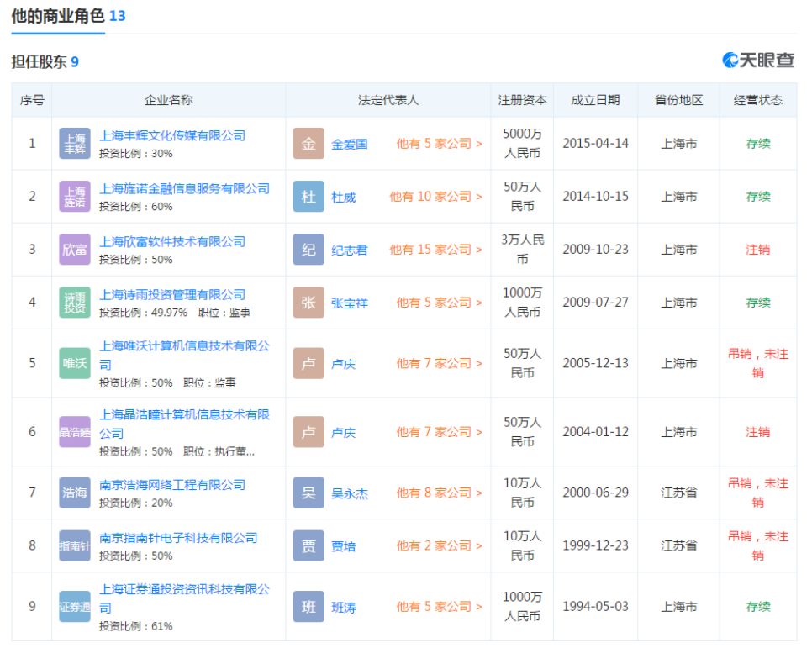This screenshot has width=812, height=648.
Task: Open 南京浩海网络工程有限公司 company link
Action: (x=172, y=485)
